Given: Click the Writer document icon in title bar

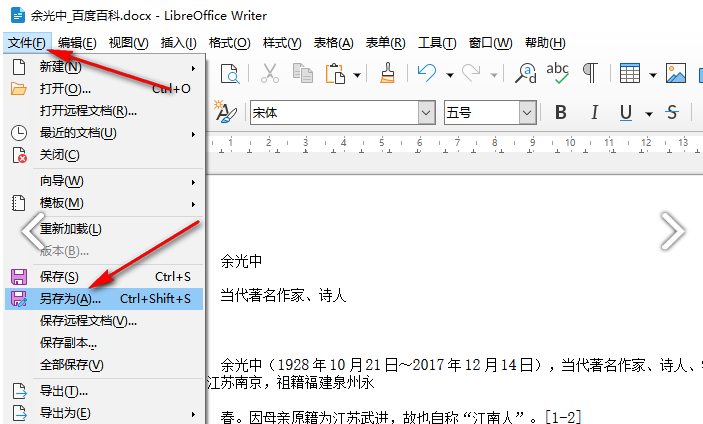Looking at the screenshot, I should [18, 15].
